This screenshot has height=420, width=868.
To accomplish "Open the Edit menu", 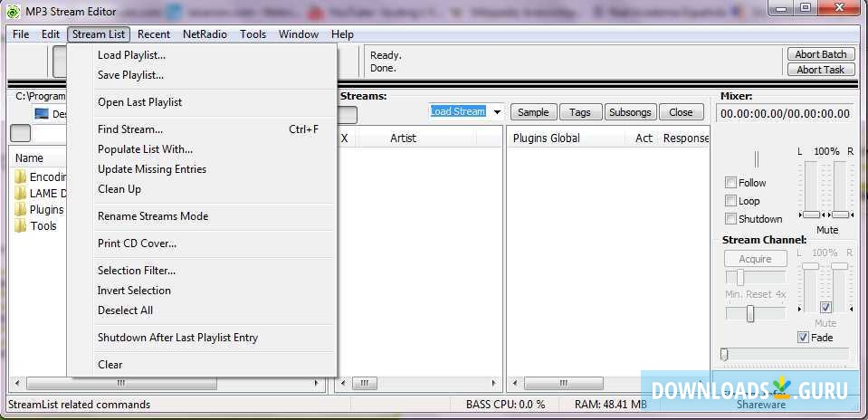I will point(51,34).
